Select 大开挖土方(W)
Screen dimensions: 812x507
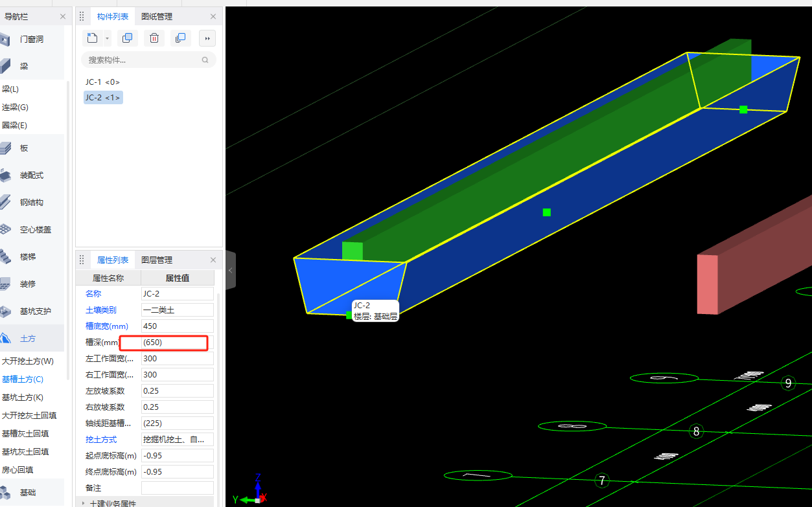28,361
